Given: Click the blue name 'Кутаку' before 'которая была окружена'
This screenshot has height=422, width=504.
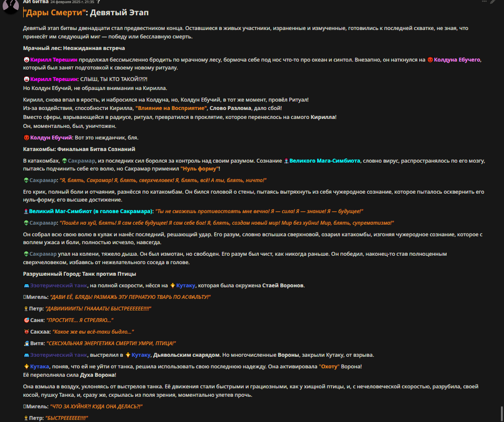Looking at the screenshot, I should click(186, 285).
